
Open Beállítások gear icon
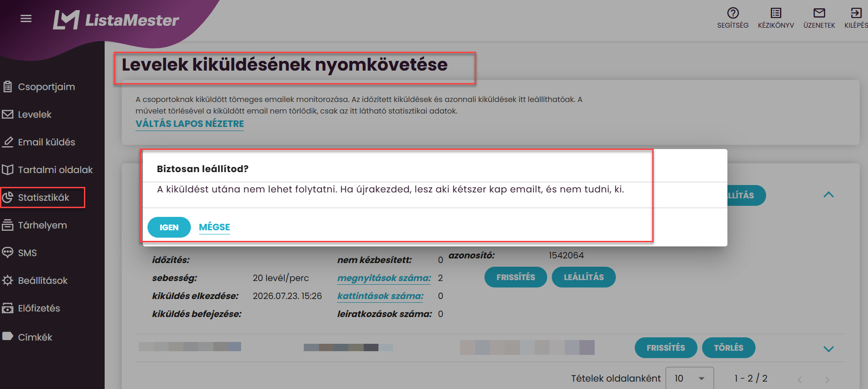click(x=7, y=281)
